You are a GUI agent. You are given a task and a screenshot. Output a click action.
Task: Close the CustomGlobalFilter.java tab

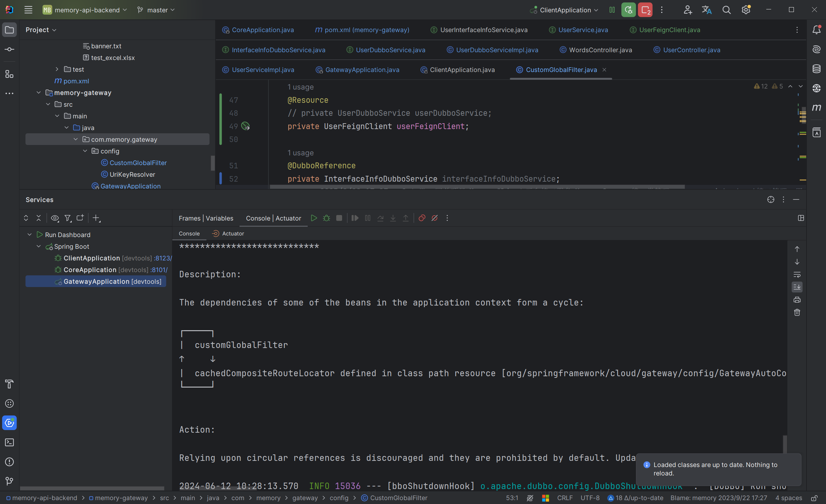tap(604, 70)
